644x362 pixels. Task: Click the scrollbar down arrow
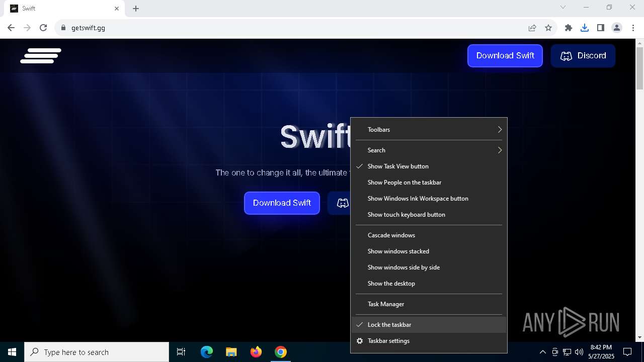[639, 337]
